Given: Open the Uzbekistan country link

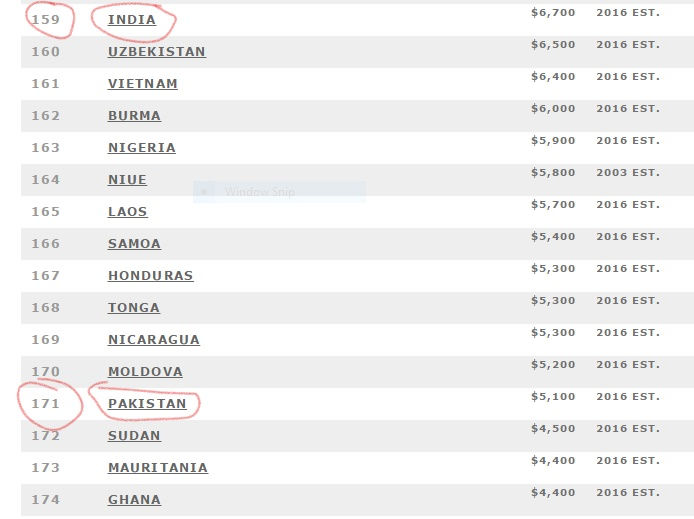Looking at the screenshot, I should [157, 52].
